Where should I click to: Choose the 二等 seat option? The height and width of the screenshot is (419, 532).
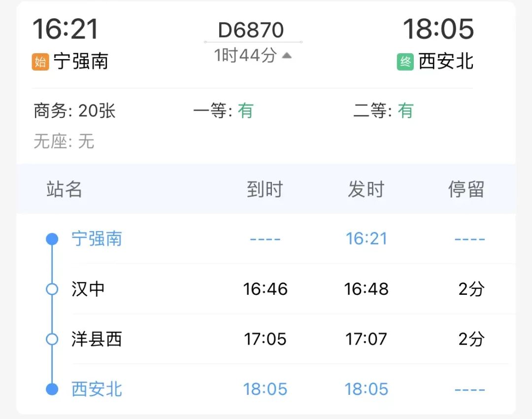tap(383, 111)
